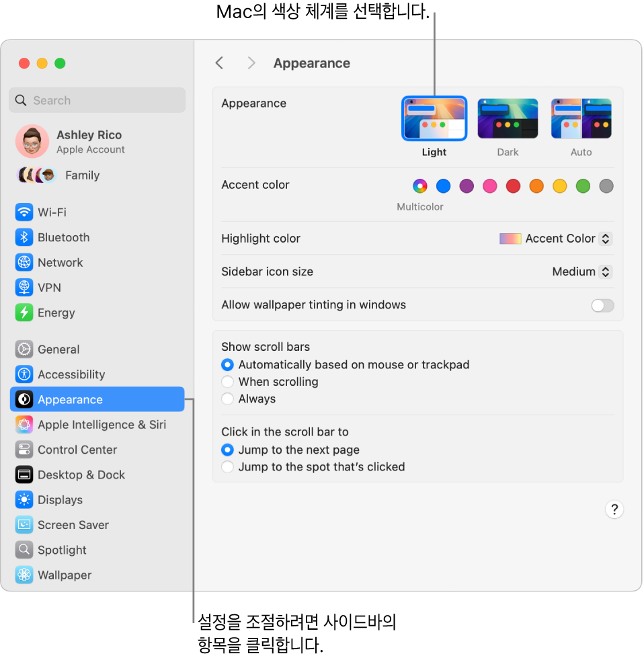Pick the pink accent color
The image size is (644, 660).
(x=490, y=186)
